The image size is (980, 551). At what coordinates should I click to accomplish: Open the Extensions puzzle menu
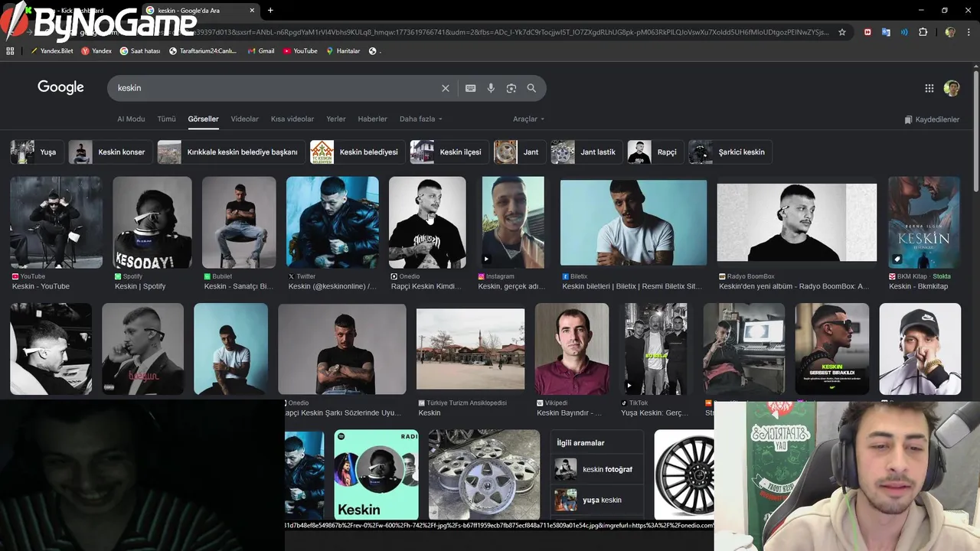[923, 32]
